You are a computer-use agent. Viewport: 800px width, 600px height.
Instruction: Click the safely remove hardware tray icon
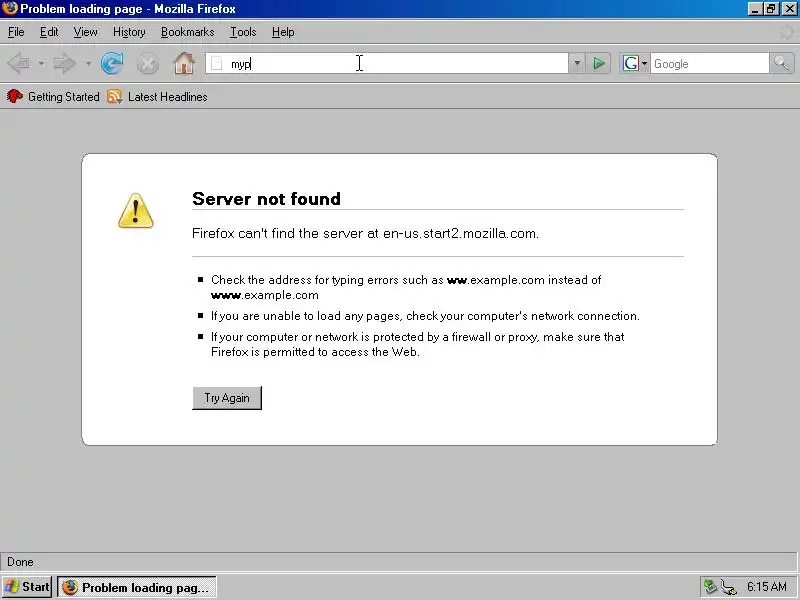tap(710, 587)
